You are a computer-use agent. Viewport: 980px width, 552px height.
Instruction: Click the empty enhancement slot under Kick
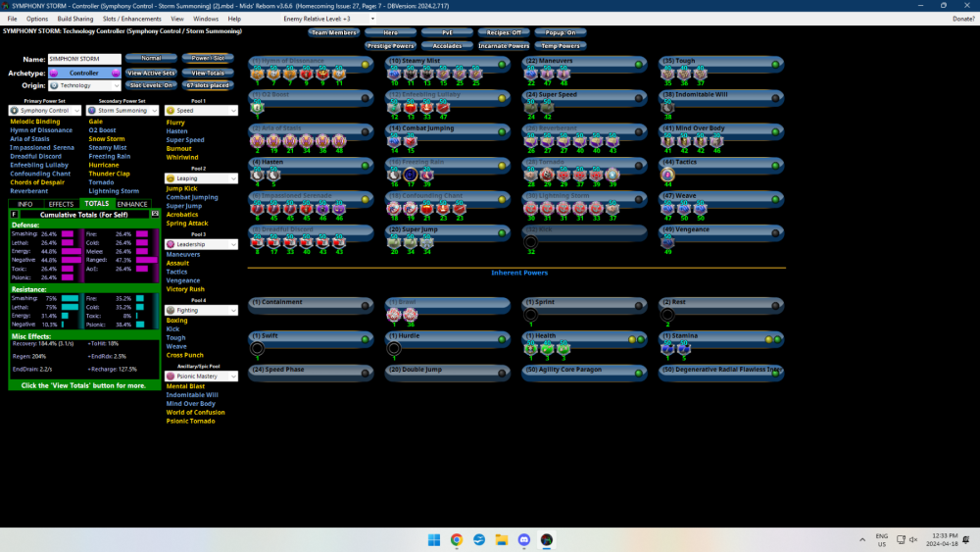point(531,241)
